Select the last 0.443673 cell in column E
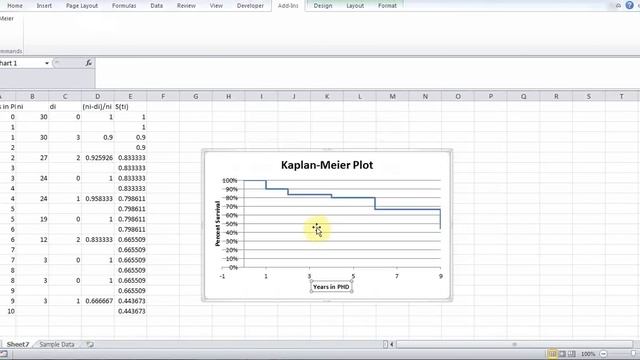 pyautogui.click(x=130, y=311)
